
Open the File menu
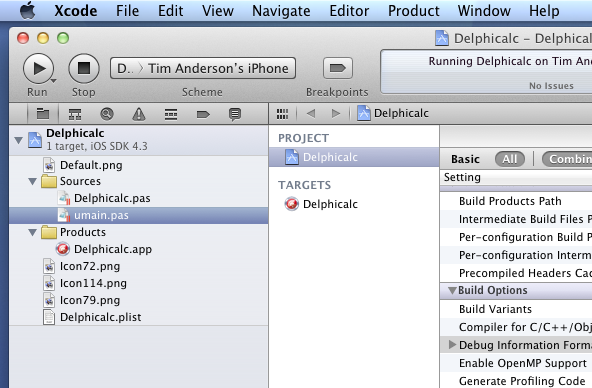pyautogui.click(x=127, y=11)
